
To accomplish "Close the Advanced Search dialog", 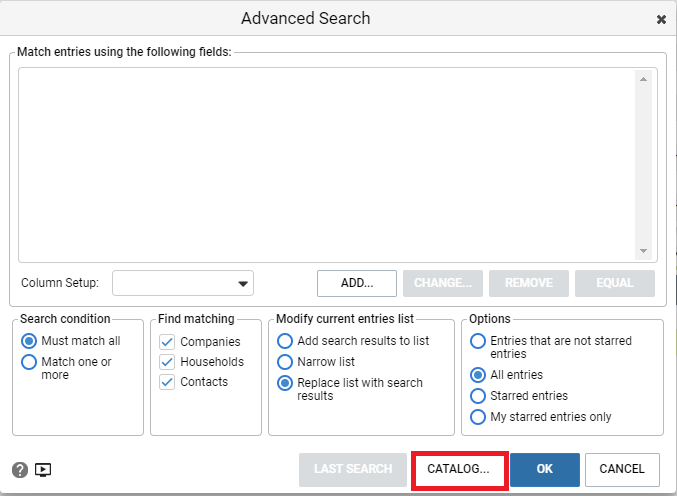I will click(x=661, y=19).
